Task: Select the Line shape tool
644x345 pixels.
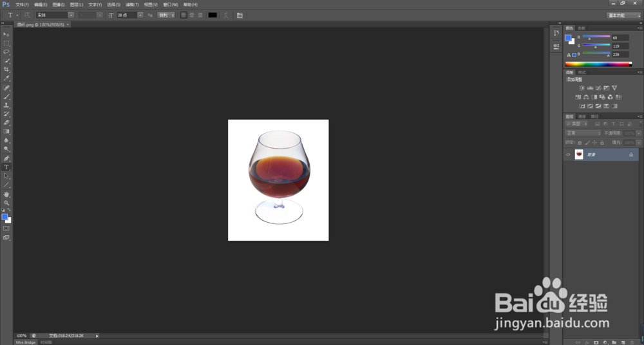Action: point(6,185)
